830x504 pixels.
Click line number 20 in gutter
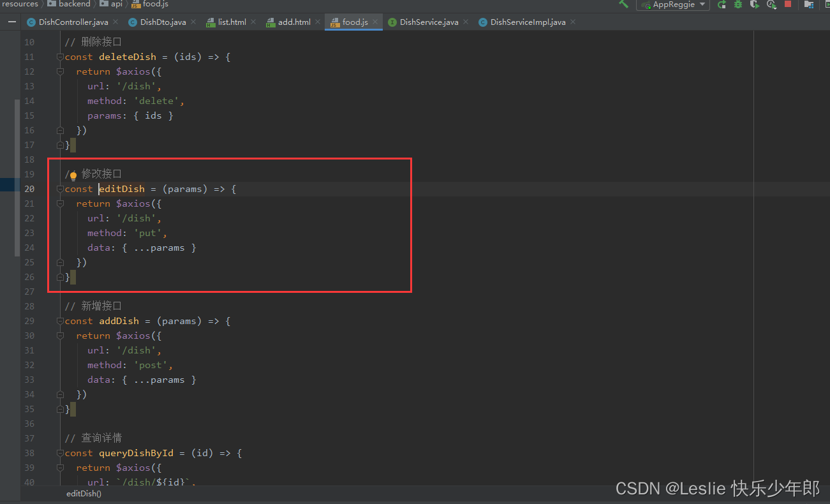point(30,189)
